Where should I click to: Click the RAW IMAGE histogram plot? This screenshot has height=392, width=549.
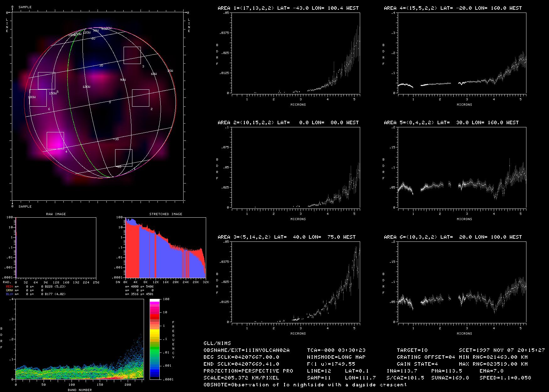[x=56, y=247]
